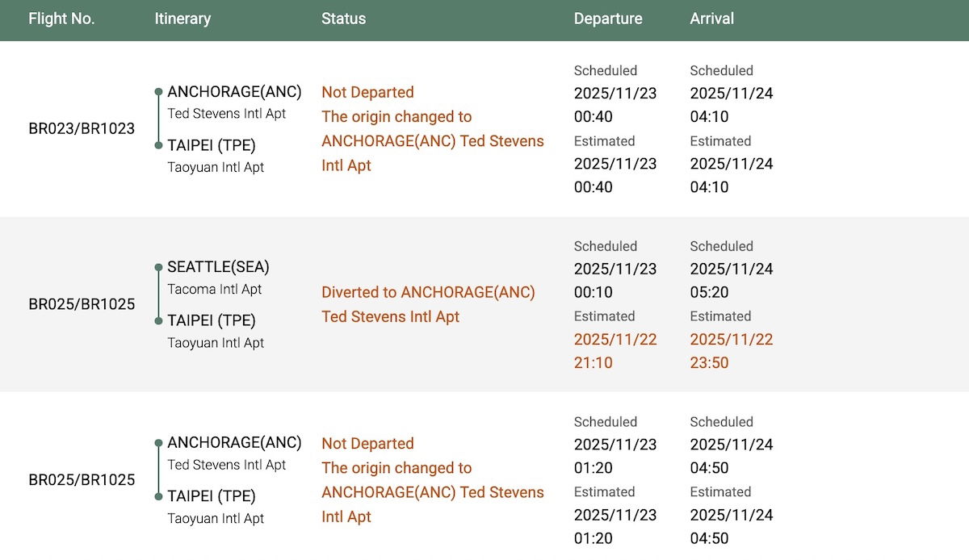Click the estimated departure time 21:10

click(594, 363)
